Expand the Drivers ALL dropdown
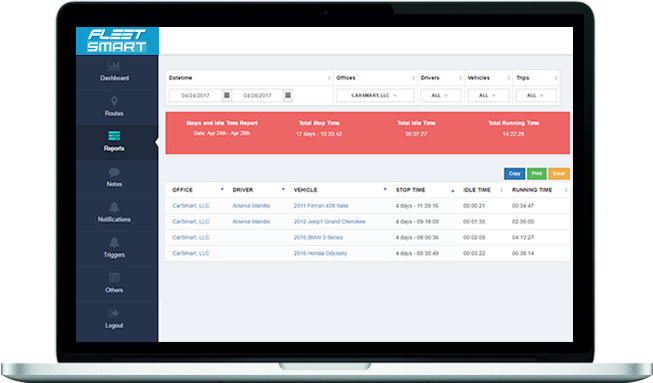This screenshot has width=653, height=383. 441,95
